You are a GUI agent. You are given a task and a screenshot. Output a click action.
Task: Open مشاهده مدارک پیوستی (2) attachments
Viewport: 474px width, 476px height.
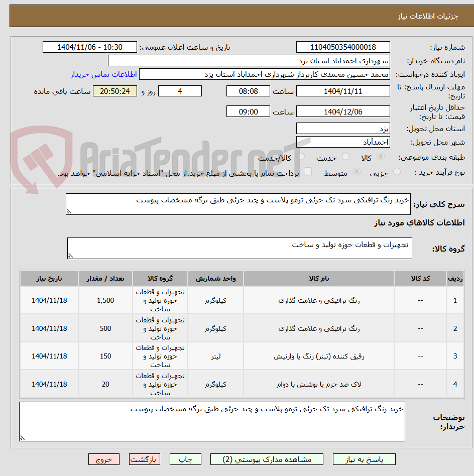(267, 459)
